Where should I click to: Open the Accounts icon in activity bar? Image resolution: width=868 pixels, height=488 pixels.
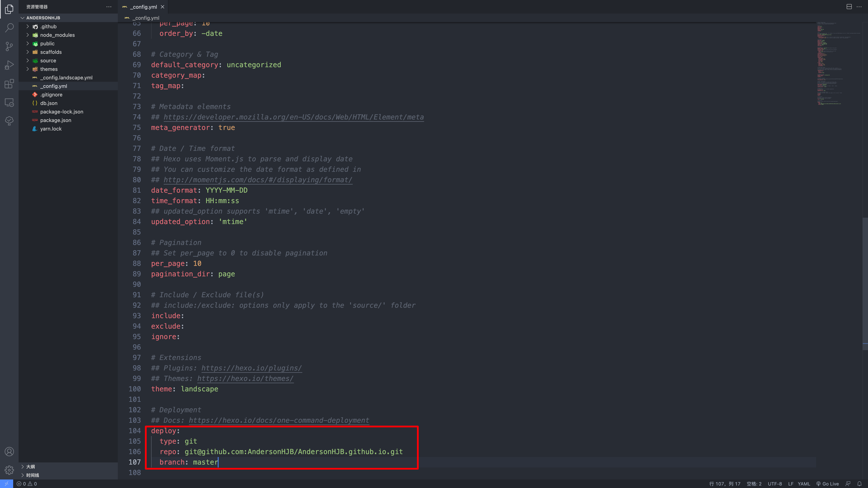(x=9, y=452)
